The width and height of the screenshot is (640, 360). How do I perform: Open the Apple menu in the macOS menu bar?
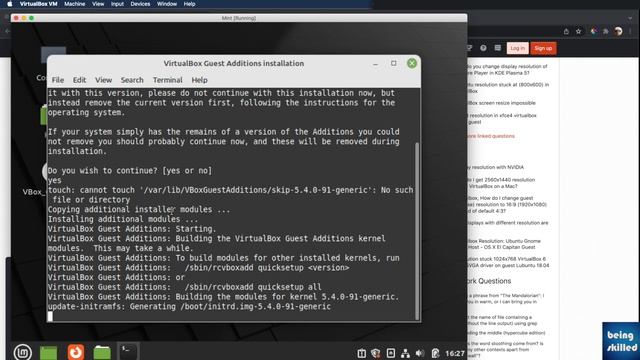pyautogui.click(x=9, y=4)
